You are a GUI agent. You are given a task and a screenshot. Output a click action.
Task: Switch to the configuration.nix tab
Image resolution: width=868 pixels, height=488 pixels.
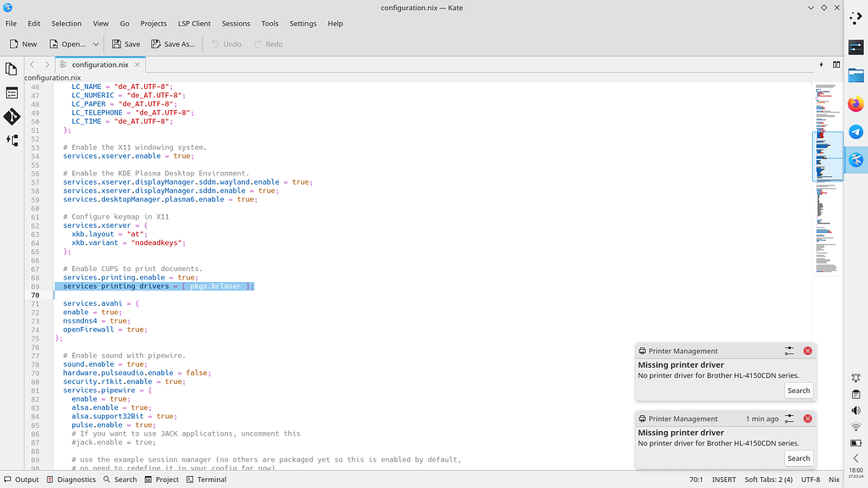(99, 64)
